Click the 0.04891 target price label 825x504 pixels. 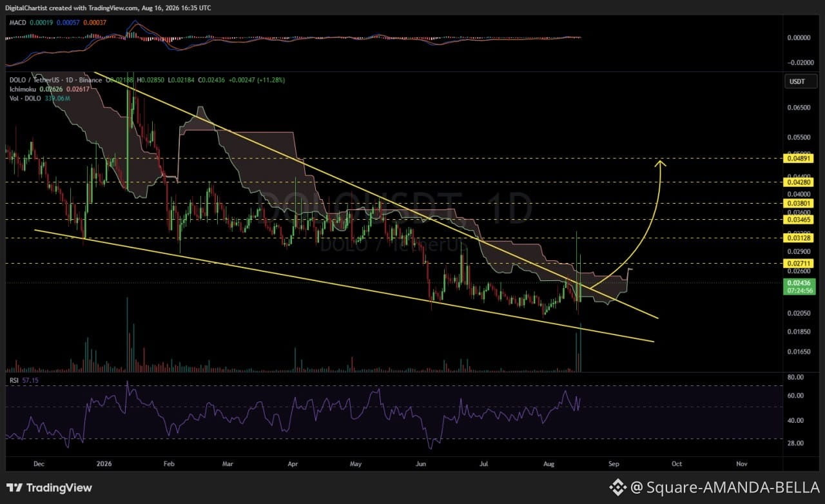coord(799,158)
